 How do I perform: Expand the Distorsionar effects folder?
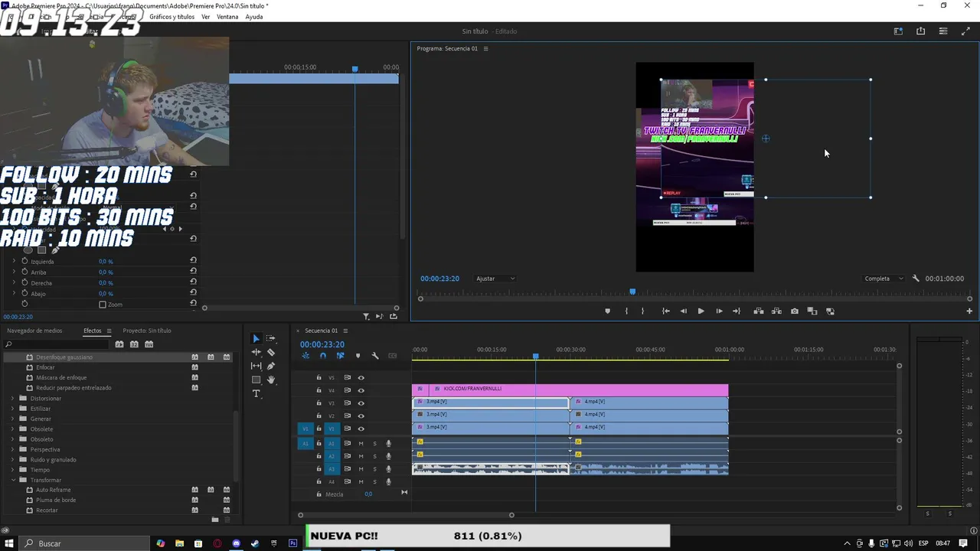coord(13,398)
